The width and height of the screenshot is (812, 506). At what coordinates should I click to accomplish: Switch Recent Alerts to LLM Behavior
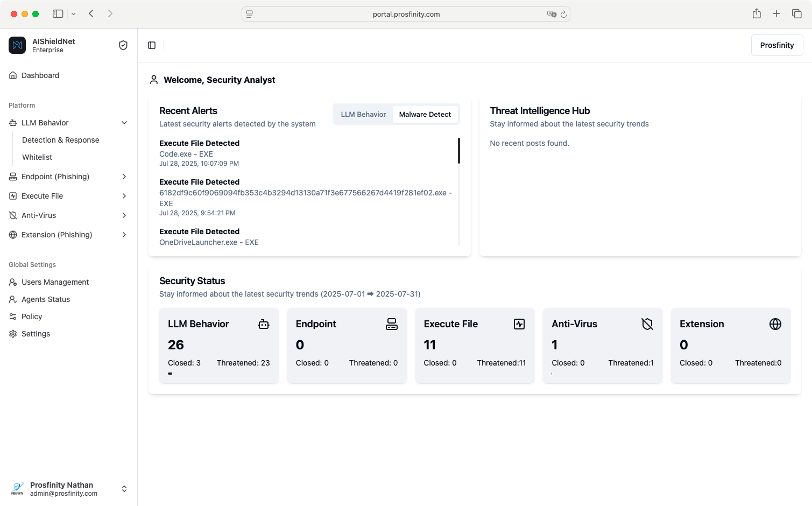coord(363,114)
